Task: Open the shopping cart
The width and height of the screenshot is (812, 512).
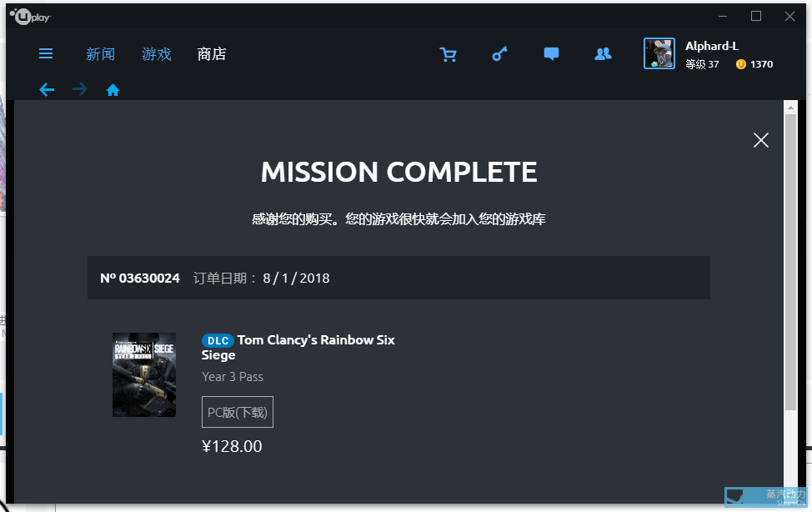Action: (x=448, y=54)
